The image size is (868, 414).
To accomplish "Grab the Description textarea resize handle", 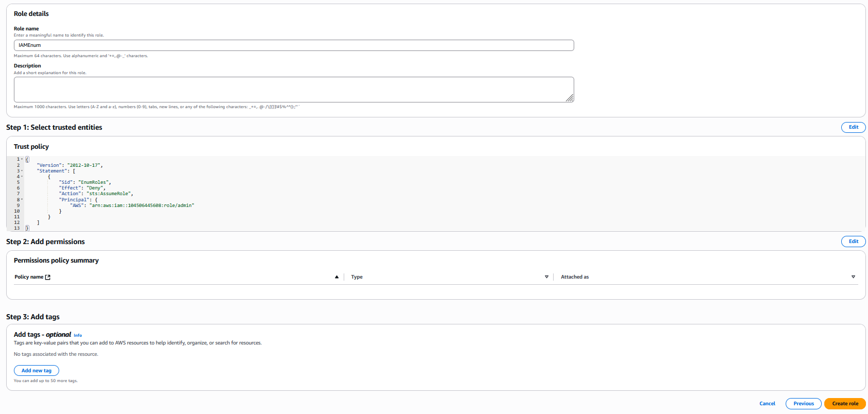I will click(x=570, y=98).
